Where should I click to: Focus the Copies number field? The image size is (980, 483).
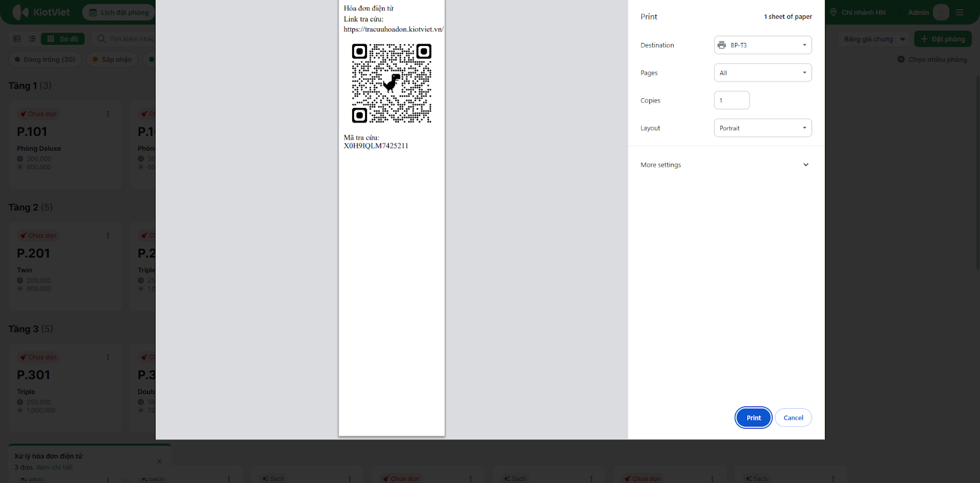[x=731, y=101]
